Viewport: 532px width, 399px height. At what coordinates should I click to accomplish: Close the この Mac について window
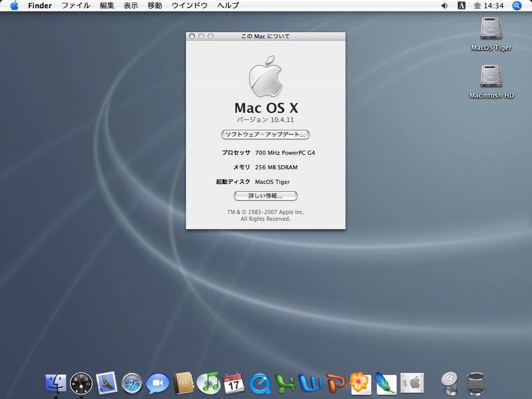[x=192, y=36]
